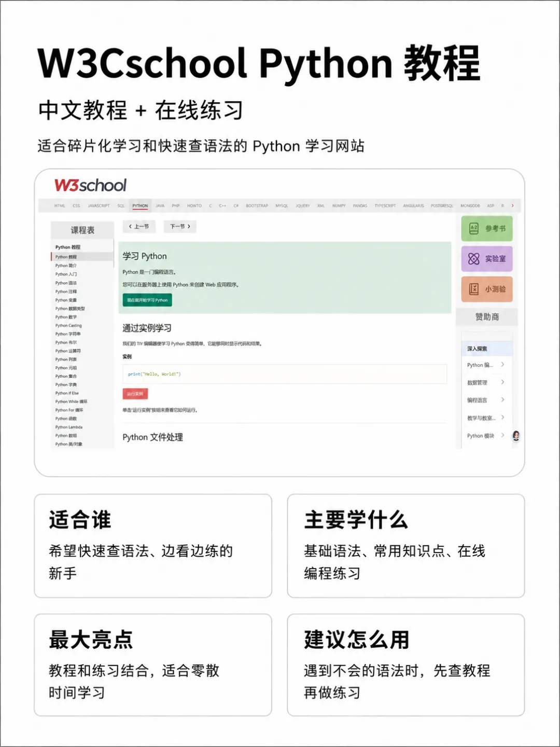Open Python 字符串 in the sidebar
Image resolution: width=560 pixels, height=747 pixels.
click(68, 334)
